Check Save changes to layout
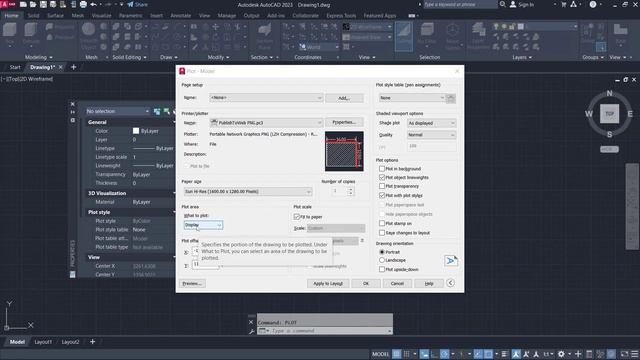Viewport: 640px width, 360px height. [x=382, y=233]
